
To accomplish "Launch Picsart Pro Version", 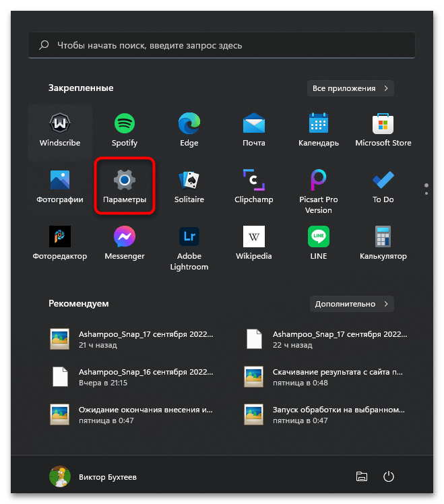I will pyautogui.click(x=318, y=192).
